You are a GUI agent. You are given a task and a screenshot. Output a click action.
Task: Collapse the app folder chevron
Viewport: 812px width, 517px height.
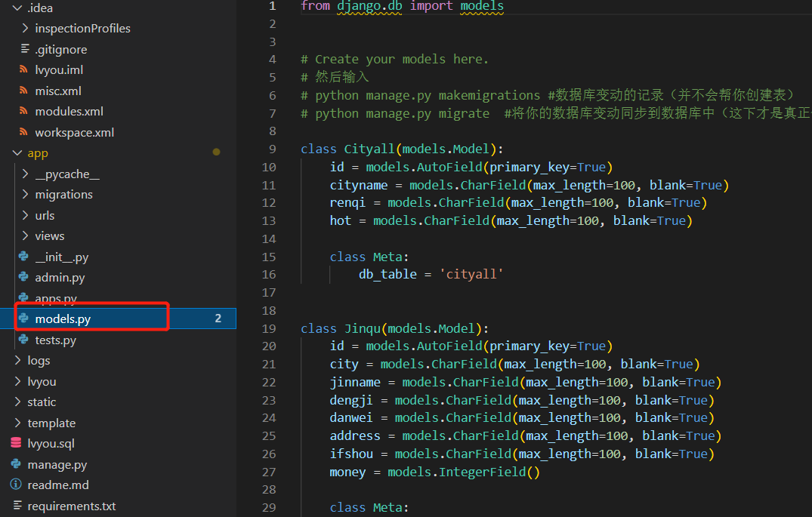tap(17, 153)
